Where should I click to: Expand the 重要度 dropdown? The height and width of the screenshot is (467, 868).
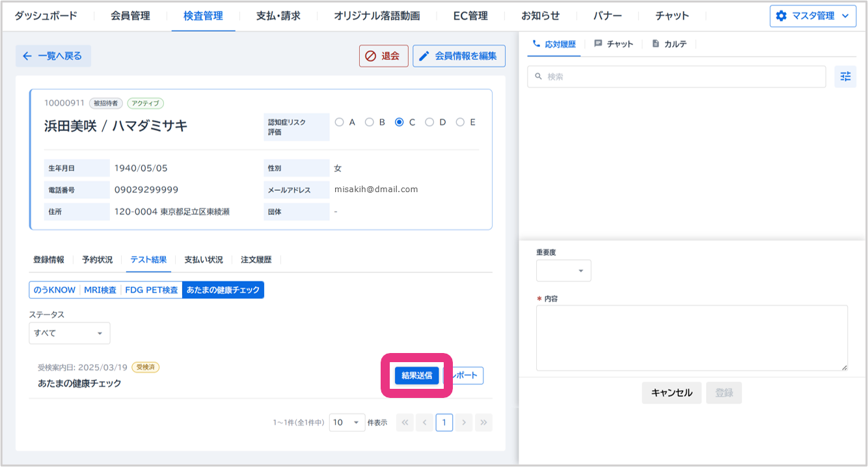(563, 271)
